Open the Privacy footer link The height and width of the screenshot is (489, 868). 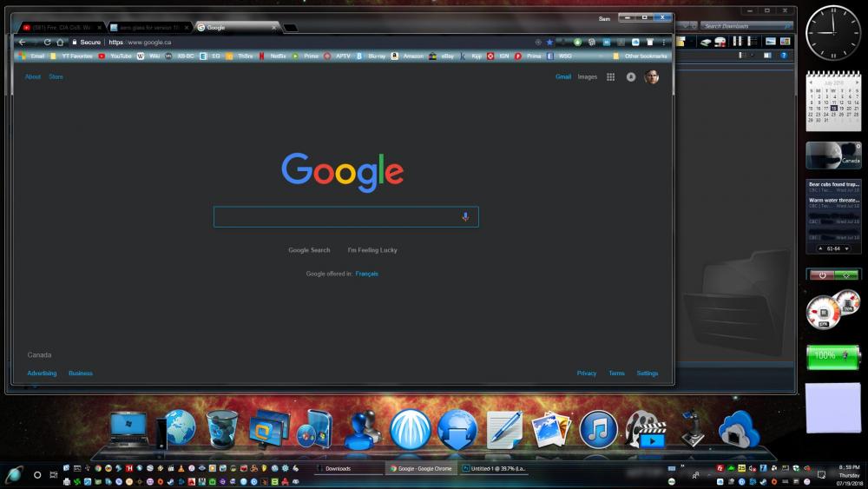[587, 373]
